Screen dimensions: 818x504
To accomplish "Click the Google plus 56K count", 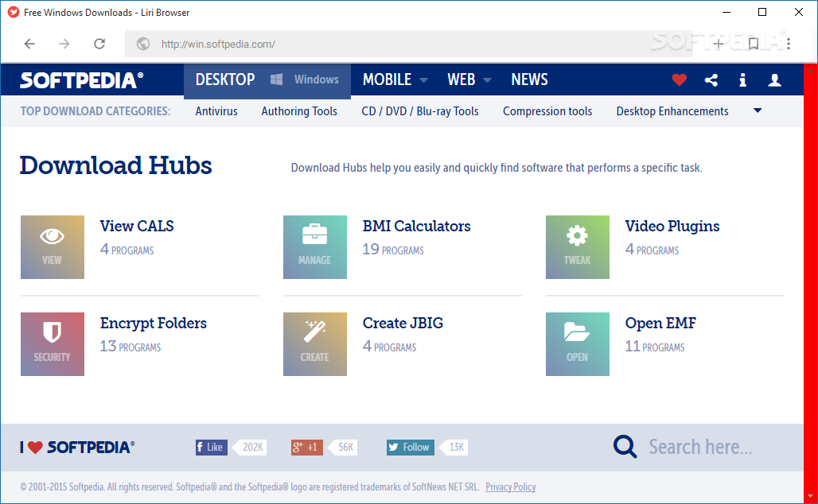I will point(345,448).
